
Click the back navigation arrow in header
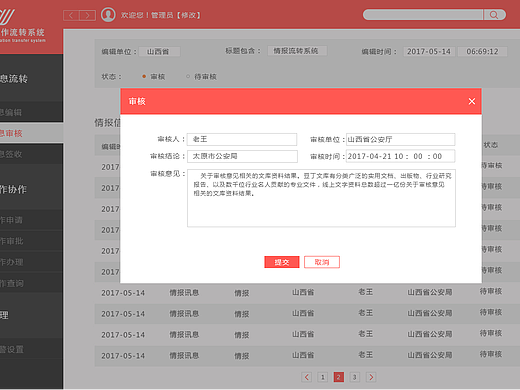coord(71,15)
